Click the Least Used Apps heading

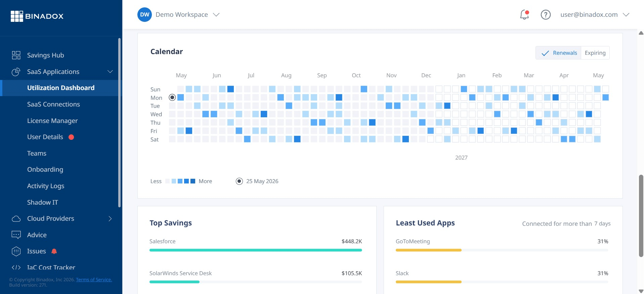pyautogui.click(x=425, y=223)
